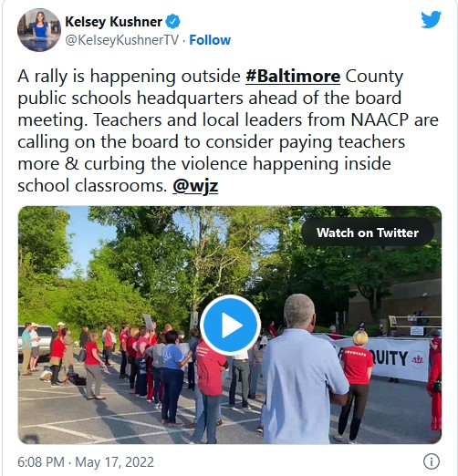Image resolution: width=458 pixels, height=476 pixels.
Task: Click the 6:08 PM time link
Action: point(41,462)
